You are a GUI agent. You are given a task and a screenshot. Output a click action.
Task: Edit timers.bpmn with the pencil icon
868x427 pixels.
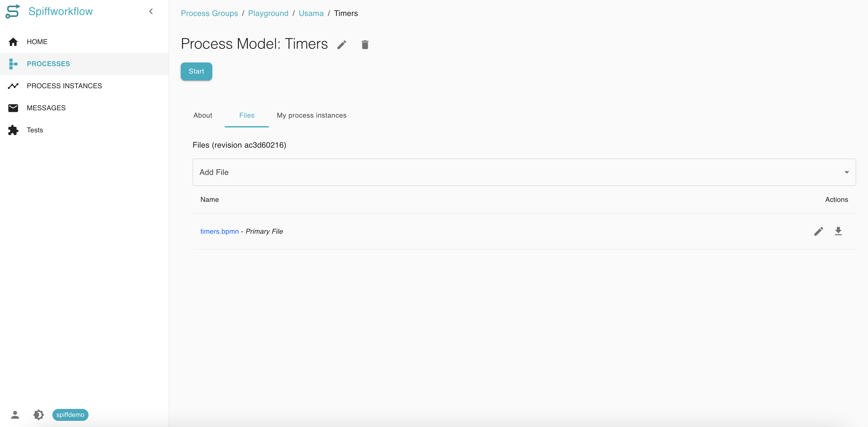pos(818,231)
